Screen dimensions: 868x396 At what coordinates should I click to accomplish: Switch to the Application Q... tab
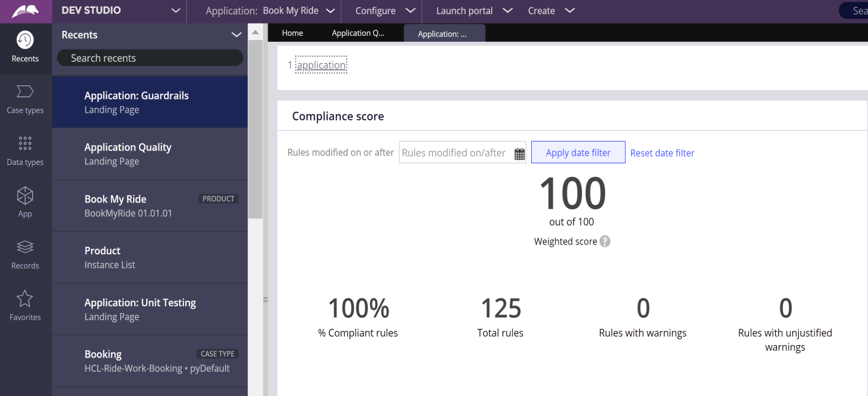pyautogui.click(x=358, y=33)
